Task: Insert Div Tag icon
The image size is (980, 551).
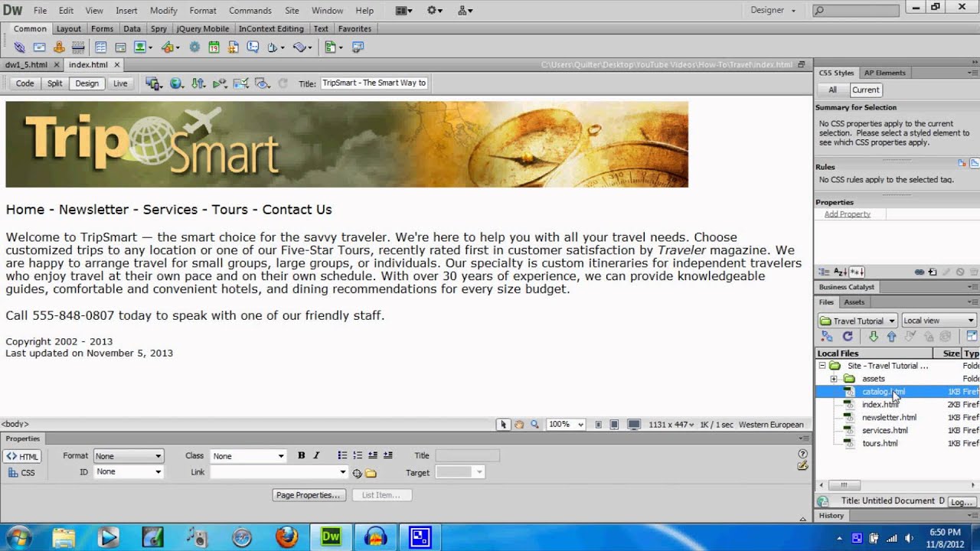Action: (120, 47)
